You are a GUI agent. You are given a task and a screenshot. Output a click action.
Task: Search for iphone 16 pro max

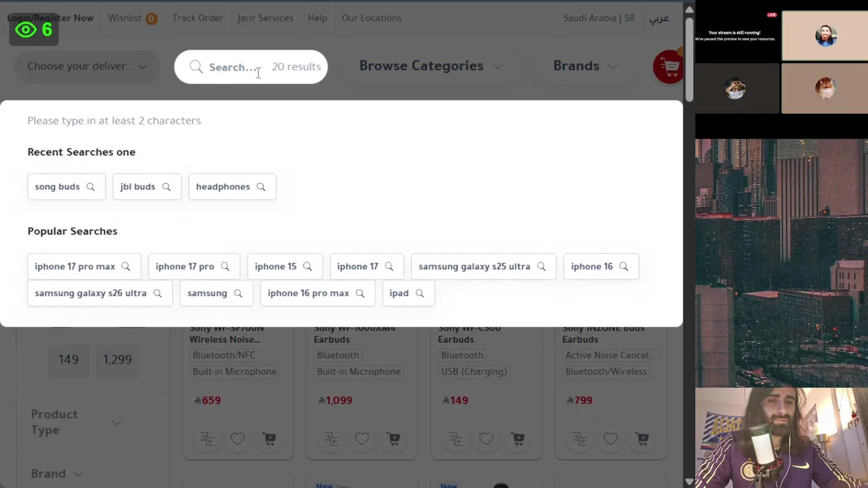(x=317, y=293)
